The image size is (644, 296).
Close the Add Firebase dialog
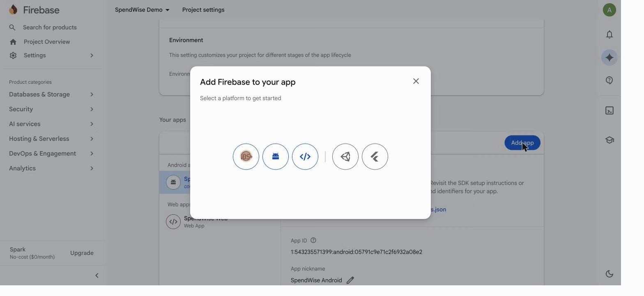(x=416, y=81)
